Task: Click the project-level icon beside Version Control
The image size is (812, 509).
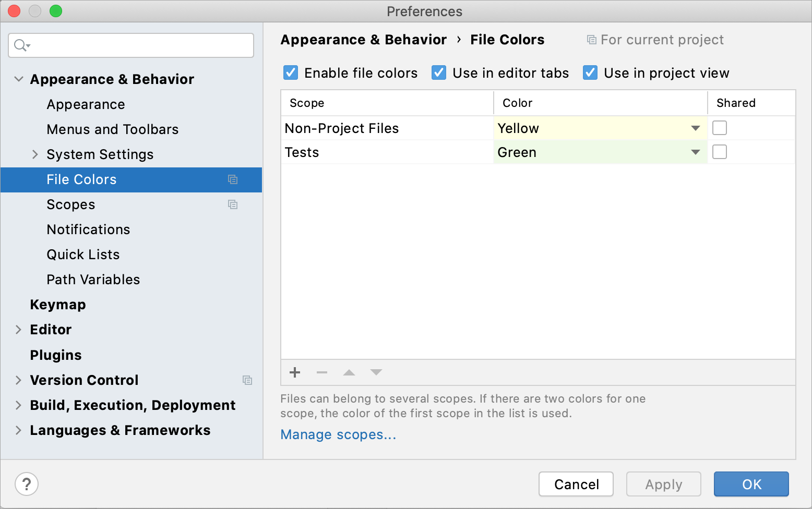Action: coord(247,380)
